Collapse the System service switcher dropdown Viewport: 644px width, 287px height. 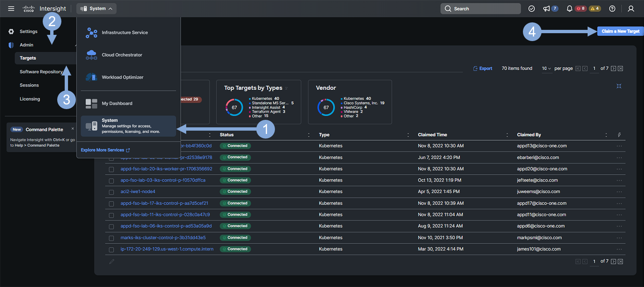pyautogui.click(x=96, y=9)
